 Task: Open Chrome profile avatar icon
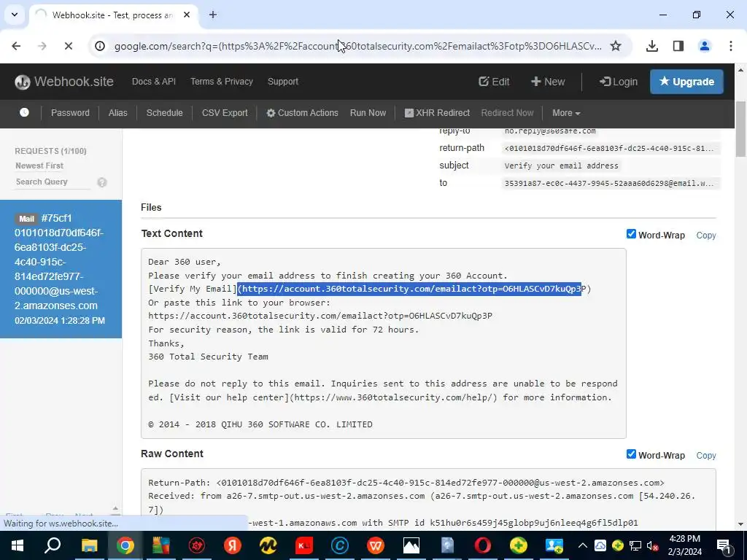[x=705, y=46]
